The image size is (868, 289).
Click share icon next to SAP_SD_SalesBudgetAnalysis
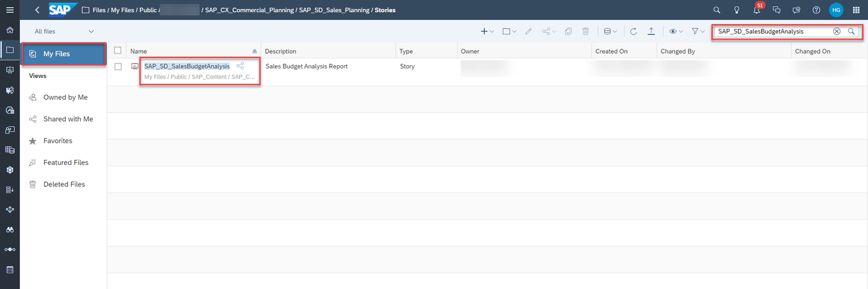(240, 66)
